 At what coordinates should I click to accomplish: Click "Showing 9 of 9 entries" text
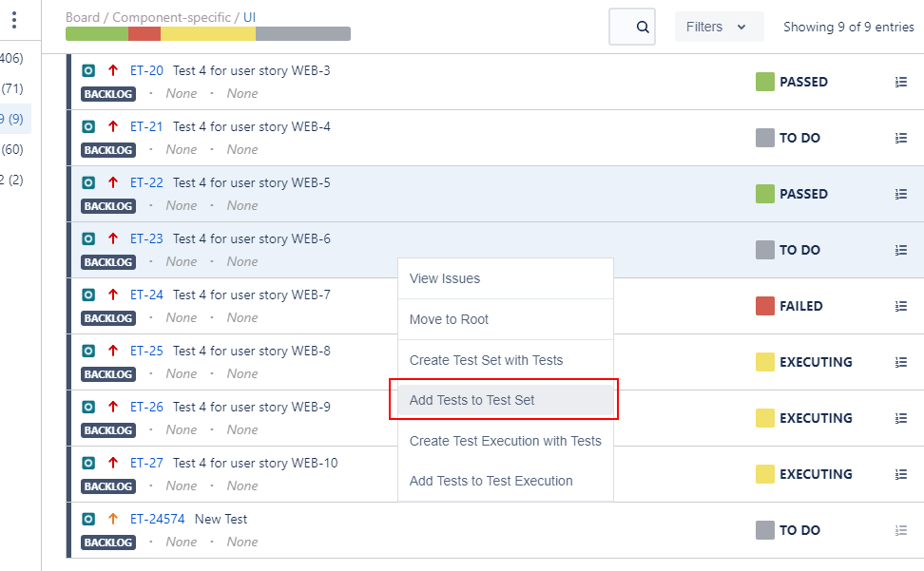point(849,28)
